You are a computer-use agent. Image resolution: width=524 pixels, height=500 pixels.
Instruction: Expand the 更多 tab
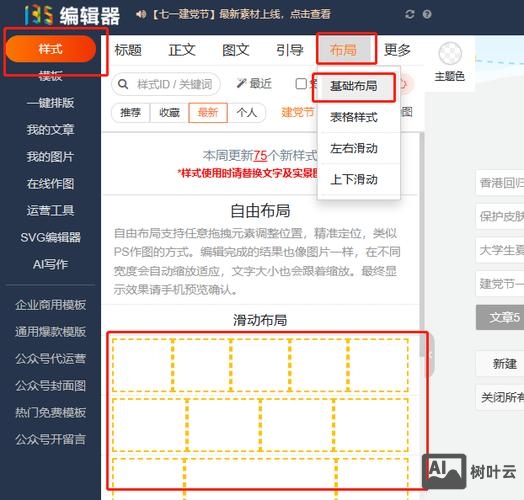point(397,50)
